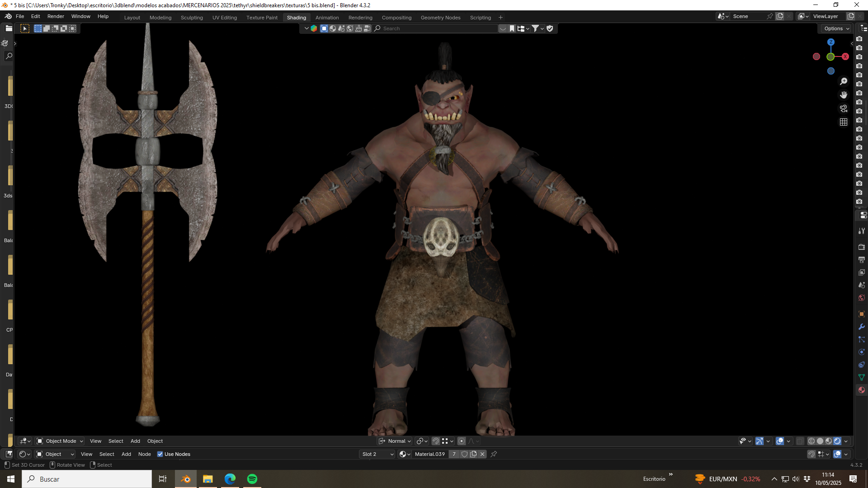Select rendered viewport shading mode icon
The width and height of the screenshot is (868, 488).
coord(837,441)
